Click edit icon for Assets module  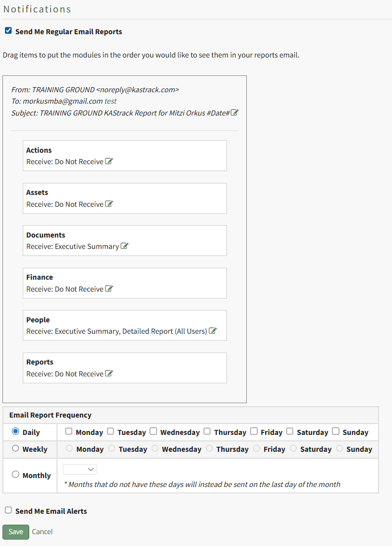click(x=109, y=204)
